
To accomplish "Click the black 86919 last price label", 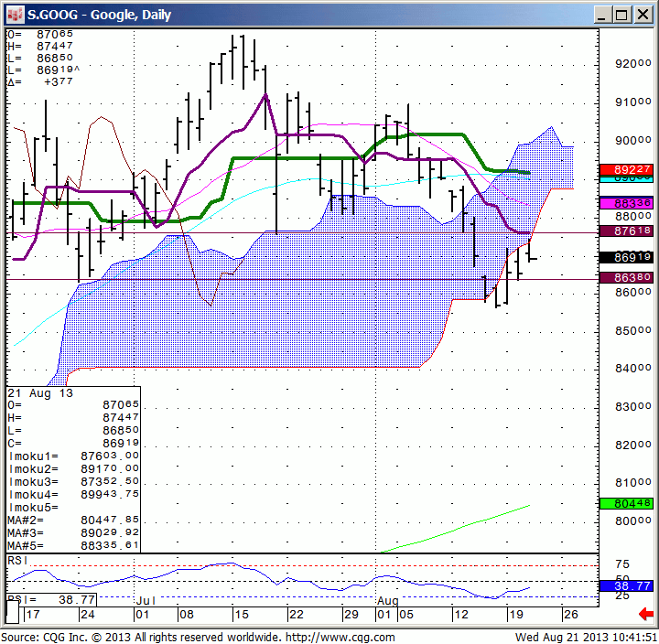I will tap(626, 257).
